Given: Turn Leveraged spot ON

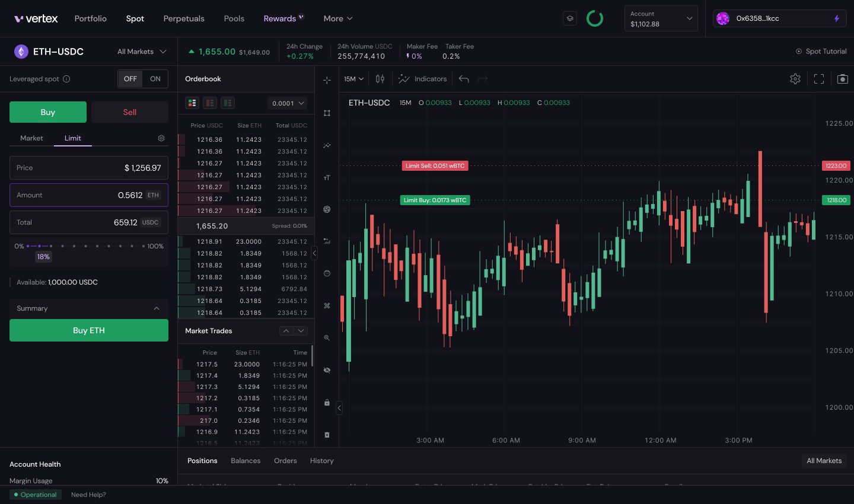Looking at the screenshot, I should tap(155, 79).
